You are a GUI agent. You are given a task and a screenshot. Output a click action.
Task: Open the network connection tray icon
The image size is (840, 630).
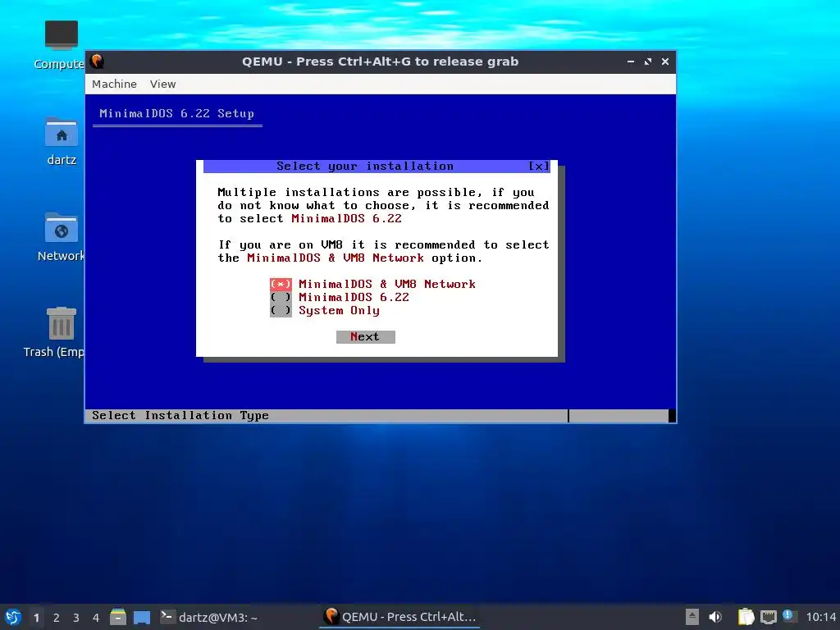[x=768, y=617]
